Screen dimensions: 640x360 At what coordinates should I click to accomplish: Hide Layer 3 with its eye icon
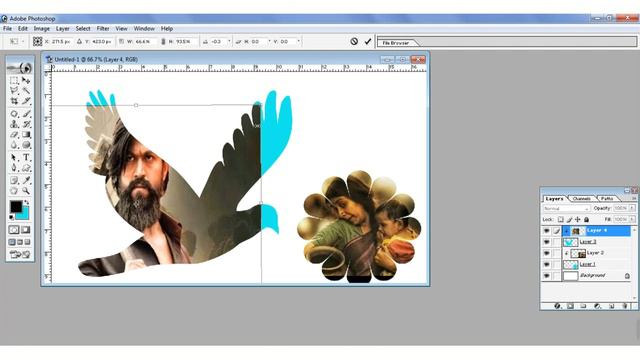tap(546, 242)
